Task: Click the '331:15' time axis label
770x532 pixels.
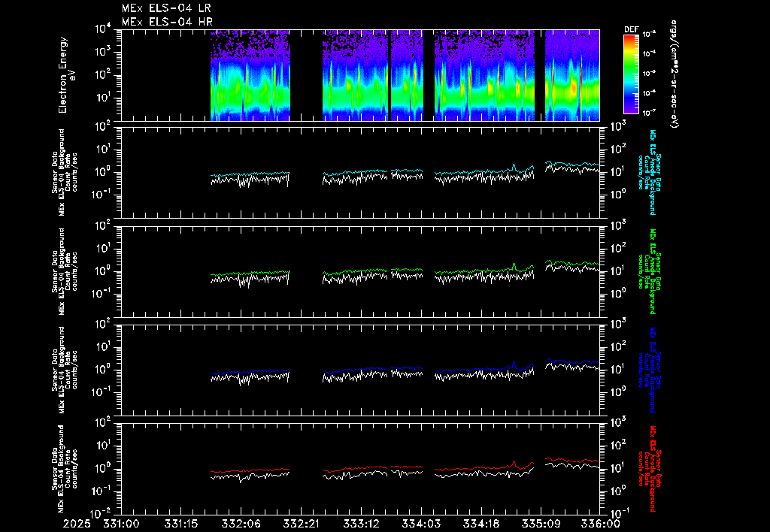Action: pos(180,524)
